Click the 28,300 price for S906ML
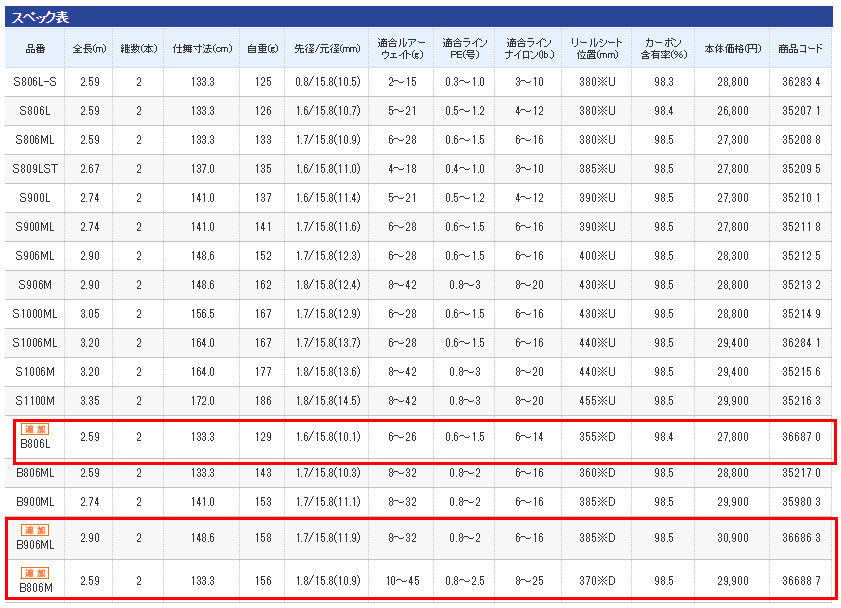The image size is (841, 608). (733, 256)
